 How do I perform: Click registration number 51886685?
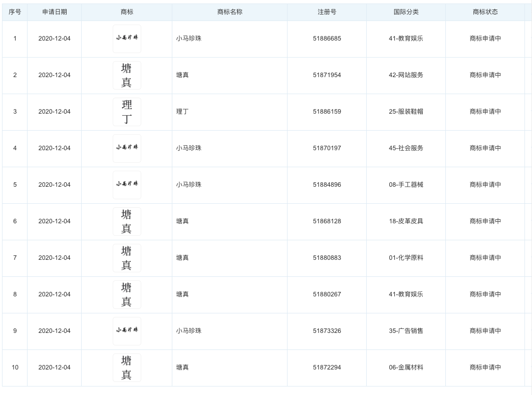pos(327,39)
